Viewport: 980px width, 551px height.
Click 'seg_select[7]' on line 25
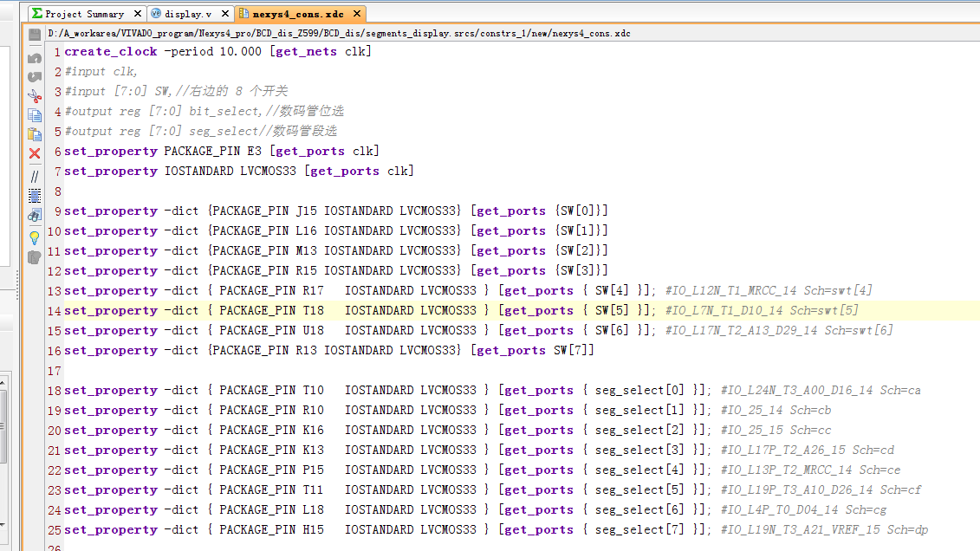(639, 531)
